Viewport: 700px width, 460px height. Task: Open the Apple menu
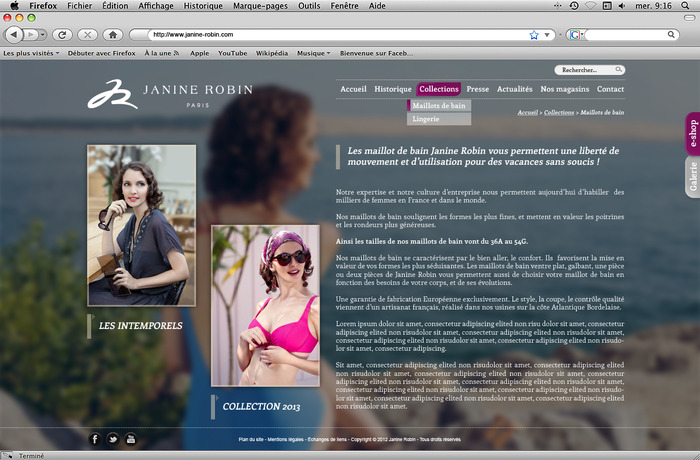tap(14, 5)
